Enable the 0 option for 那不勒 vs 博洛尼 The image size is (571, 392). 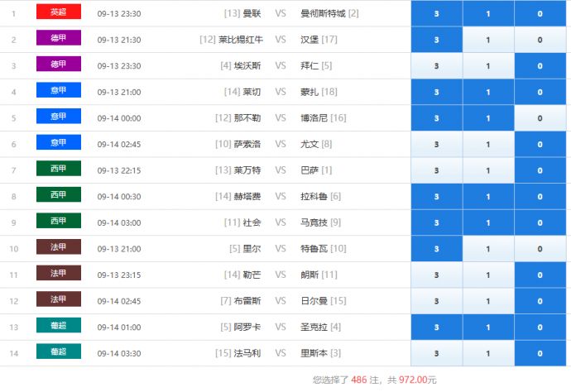[x=540, y=118]
